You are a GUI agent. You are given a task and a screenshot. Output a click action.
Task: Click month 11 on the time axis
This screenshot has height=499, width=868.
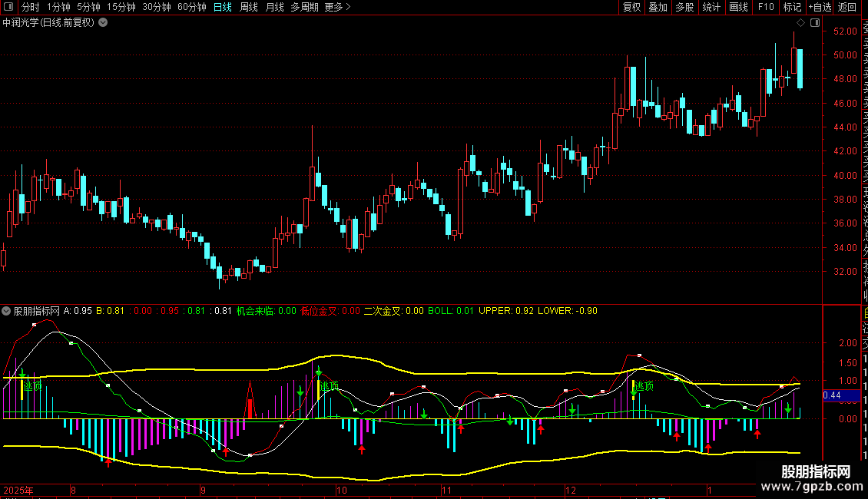447,490
